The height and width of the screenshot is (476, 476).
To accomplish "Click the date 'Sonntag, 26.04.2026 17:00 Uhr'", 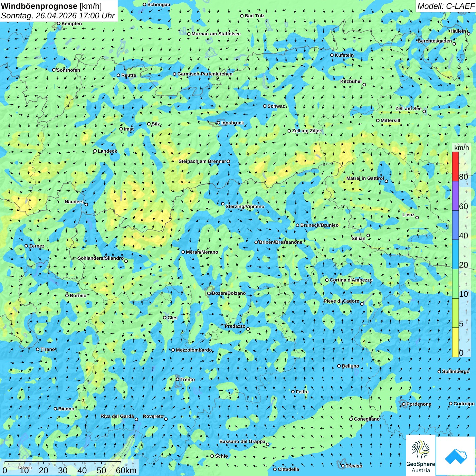I will coord(58,16).
